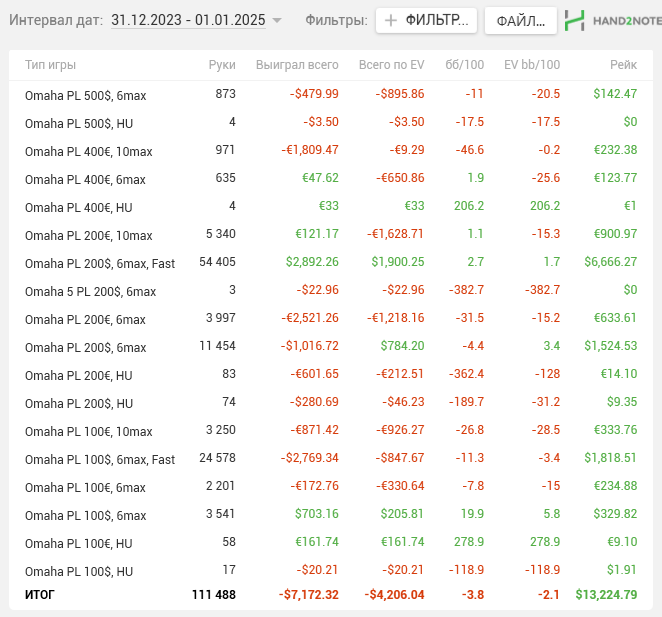Click EV bb/100 value -128

coord(547,374)
